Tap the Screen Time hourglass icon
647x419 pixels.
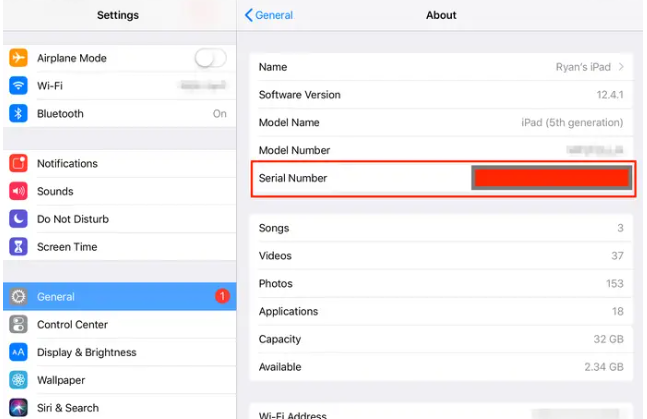18,247
